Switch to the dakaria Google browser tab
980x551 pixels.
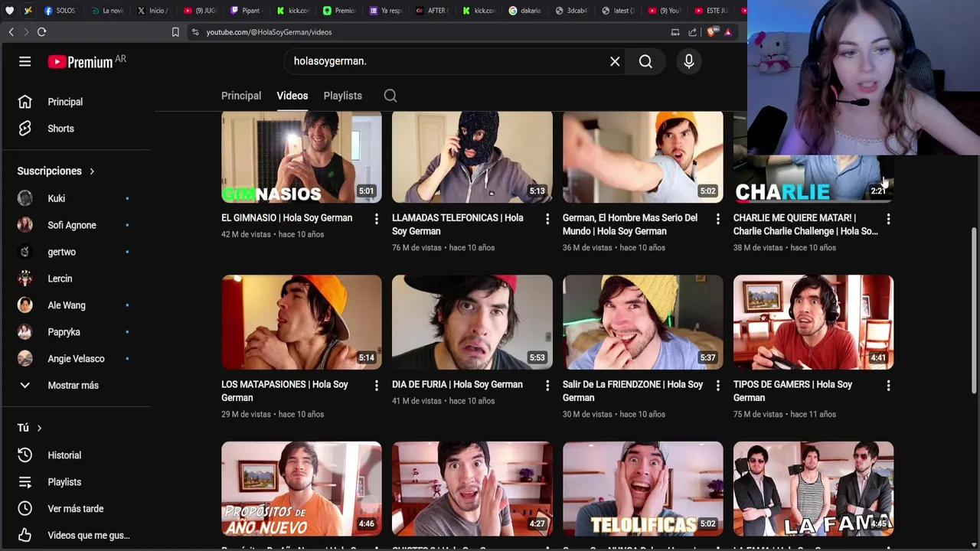pos(524,11)
